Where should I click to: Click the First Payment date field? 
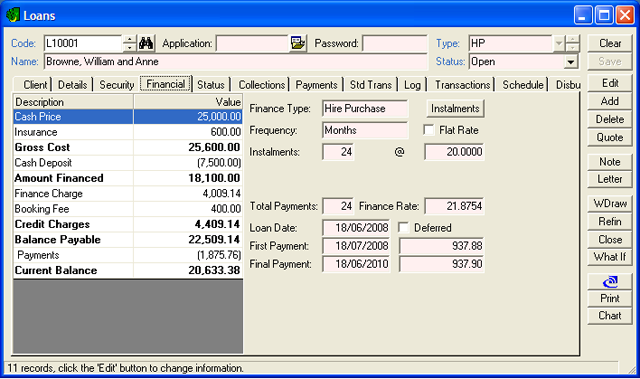tap(356, 246)
